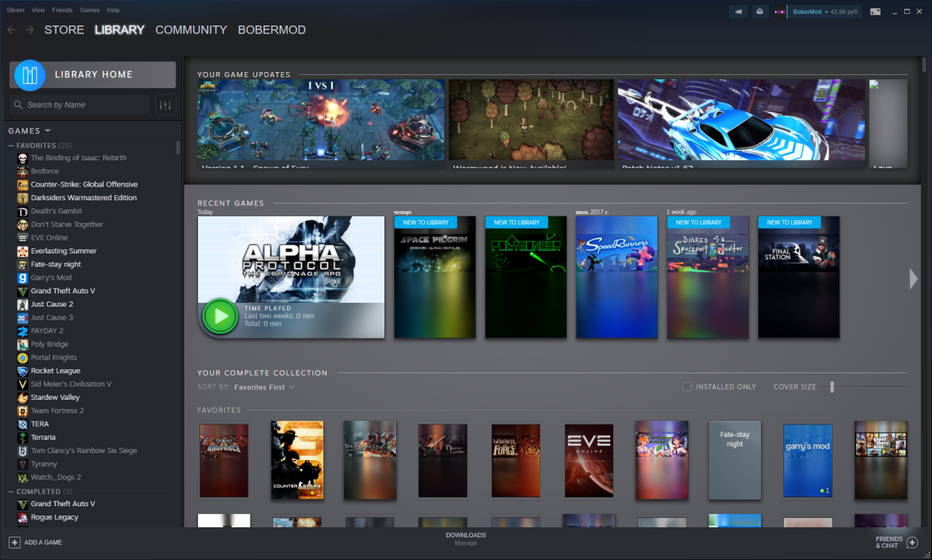
Task: Click the Stardew Valley list icon
Action: tap(23, 398)
